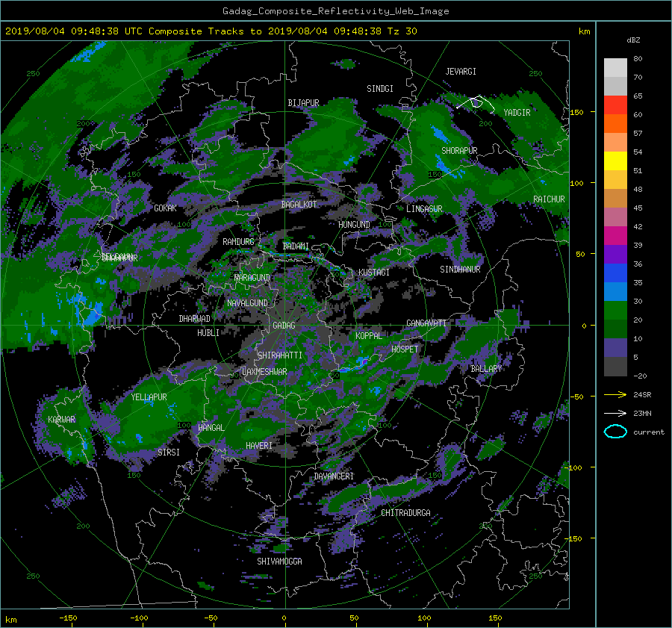Click the DAVANGERI city label
The width and height of the screenshot is (672, 628).
click(334, 476)
